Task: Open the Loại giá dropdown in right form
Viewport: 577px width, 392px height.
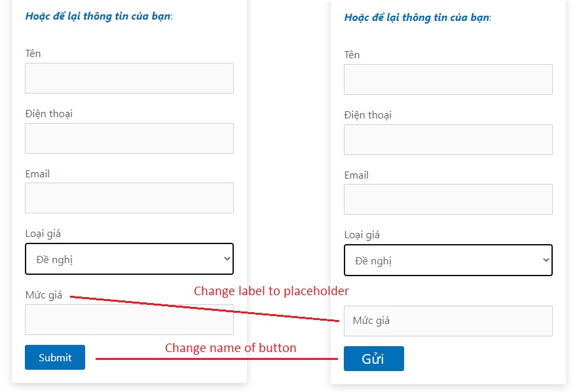Action: pos(448,260)
